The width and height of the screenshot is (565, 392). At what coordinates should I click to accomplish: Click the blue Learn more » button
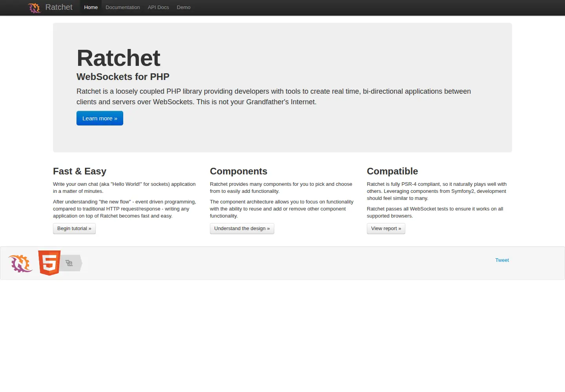tap(100, 118)
